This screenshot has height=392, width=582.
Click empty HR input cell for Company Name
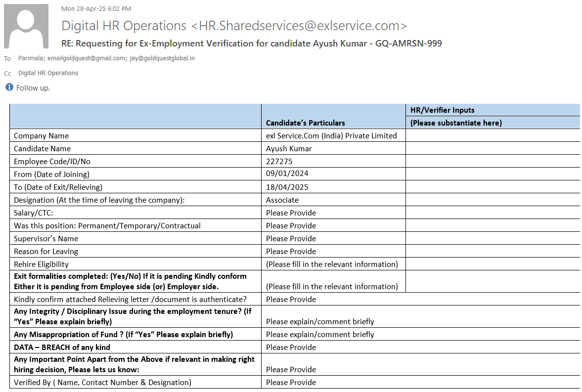click(x=493, y=135)
